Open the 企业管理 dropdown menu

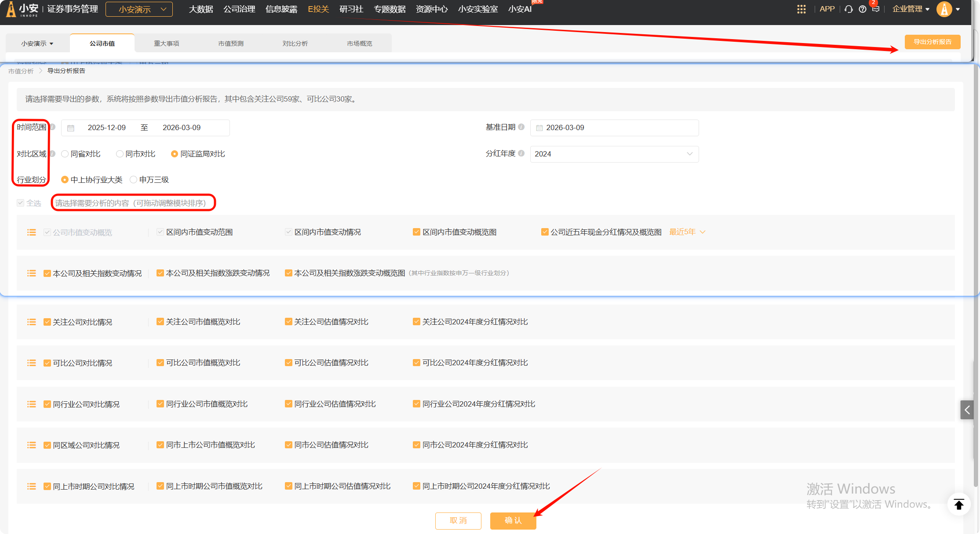tap(911, 9)
